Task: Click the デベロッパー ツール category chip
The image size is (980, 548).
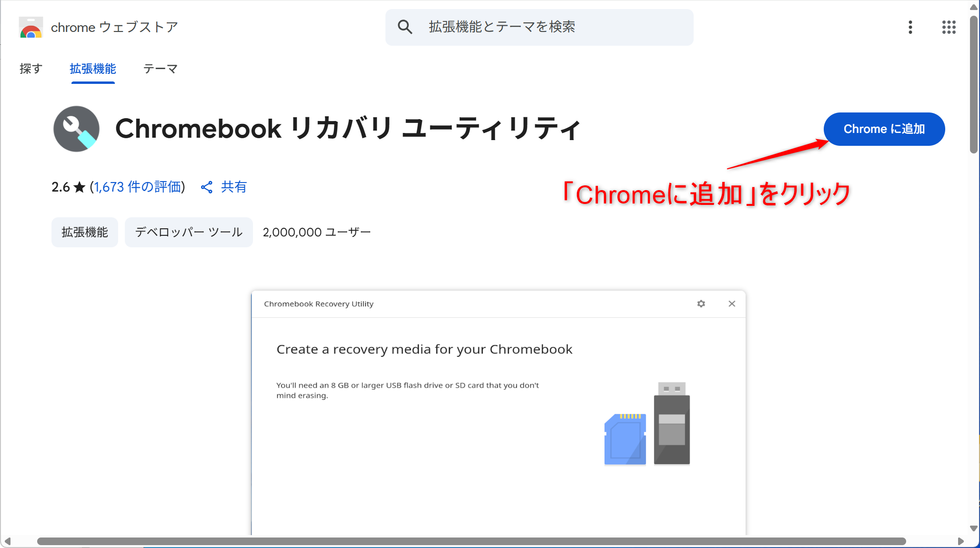Action: coord(189,232)
